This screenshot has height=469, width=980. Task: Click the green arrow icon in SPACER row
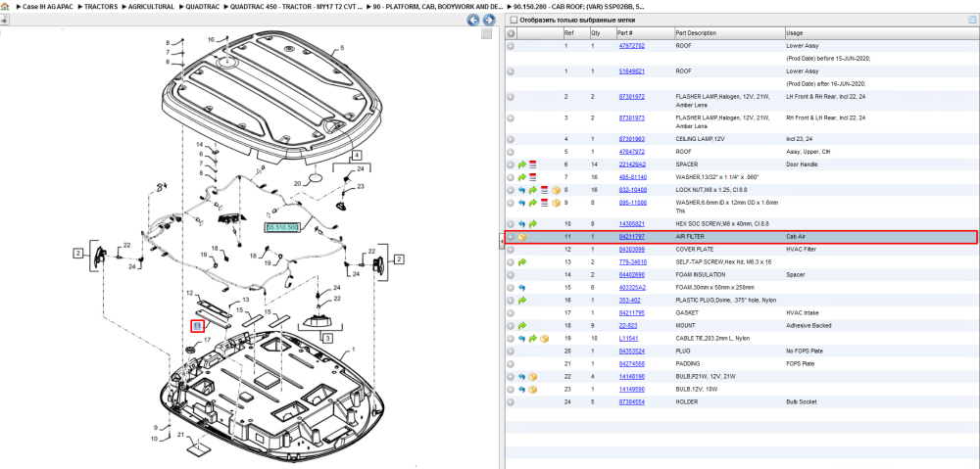[522, 164]
